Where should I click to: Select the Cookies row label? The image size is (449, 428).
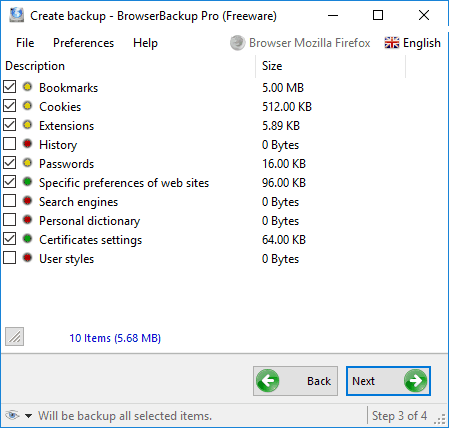[x=60, y=107]
